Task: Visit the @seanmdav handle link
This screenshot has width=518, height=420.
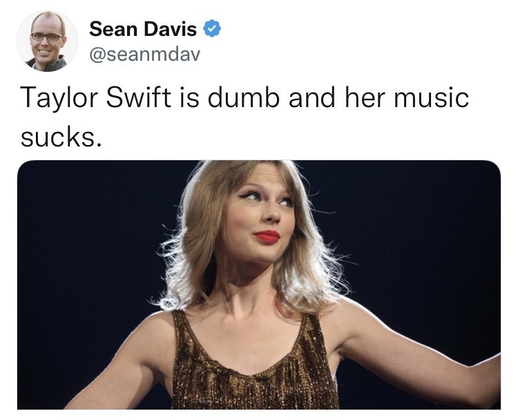Action: [x=145, y=54]
